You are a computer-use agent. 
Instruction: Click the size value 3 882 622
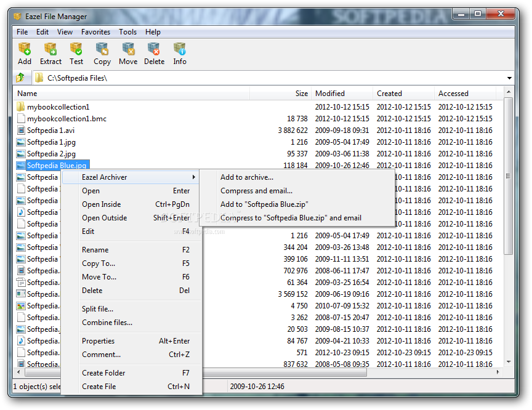click(293, 131)
